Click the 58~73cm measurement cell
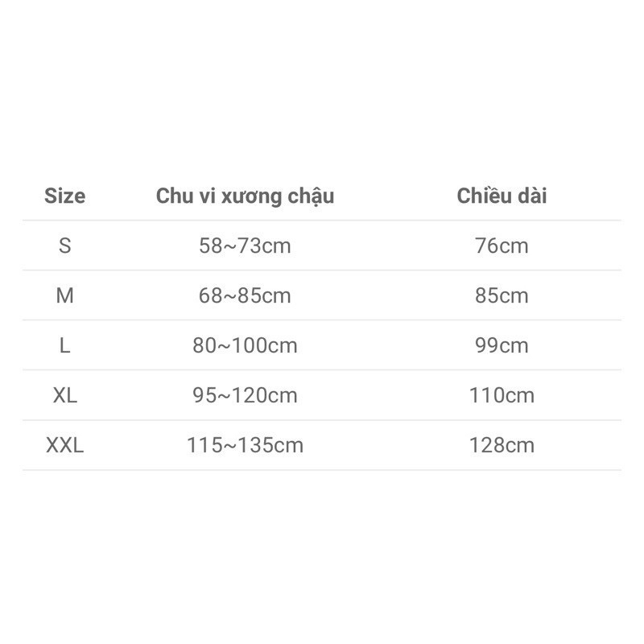644x644 pixels. pyautogui.click(x=245, y=246)
